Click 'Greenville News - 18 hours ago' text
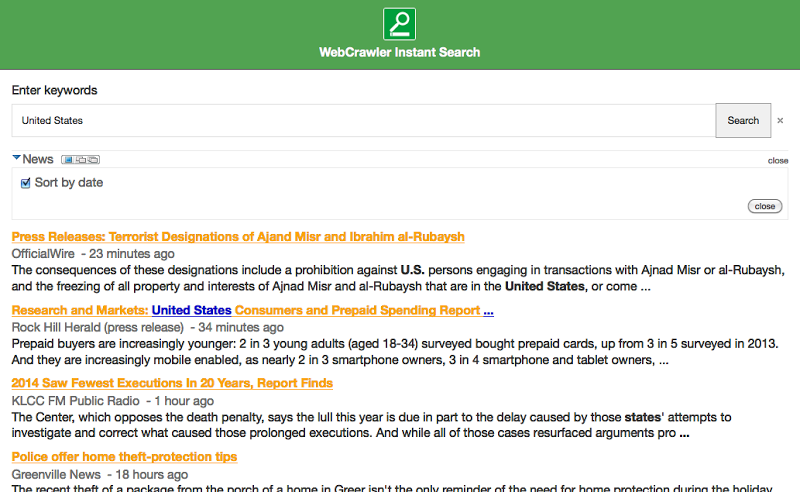The image size is (800, 492). 100,475
